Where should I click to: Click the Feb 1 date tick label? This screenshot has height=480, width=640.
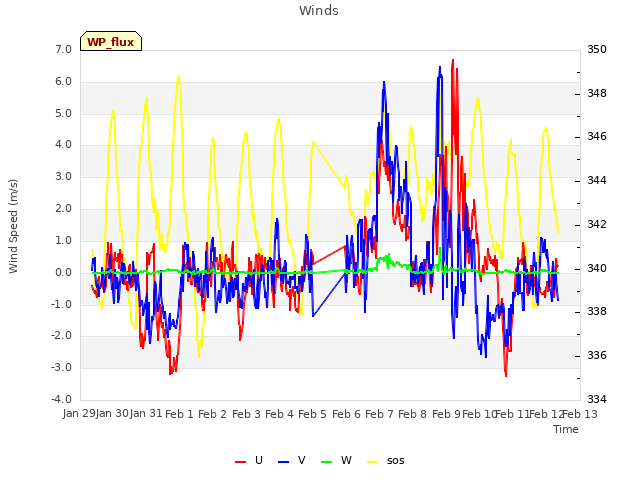click(x=179, y=414)
